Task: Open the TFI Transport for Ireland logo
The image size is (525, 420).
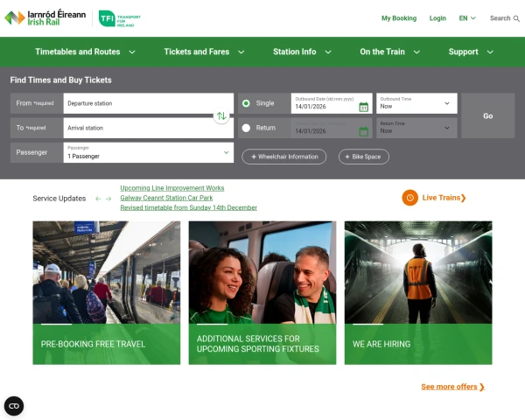Action: 120,18
